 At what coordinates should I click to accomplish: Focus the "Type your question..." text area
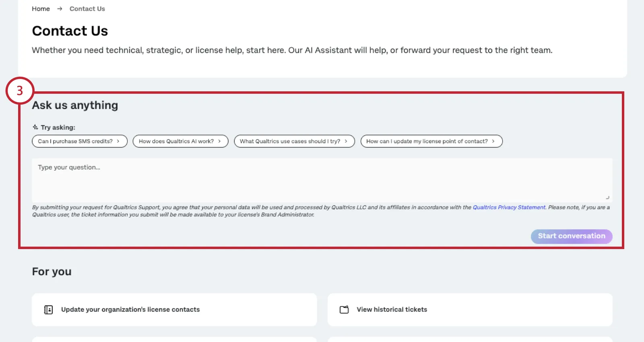tap(322, 180)
